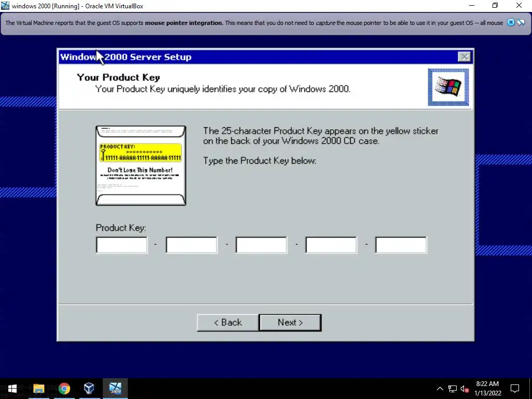This screenshot has width=532, height=399.
Task: Show hidden system tray icons
Action: [440, 389]
